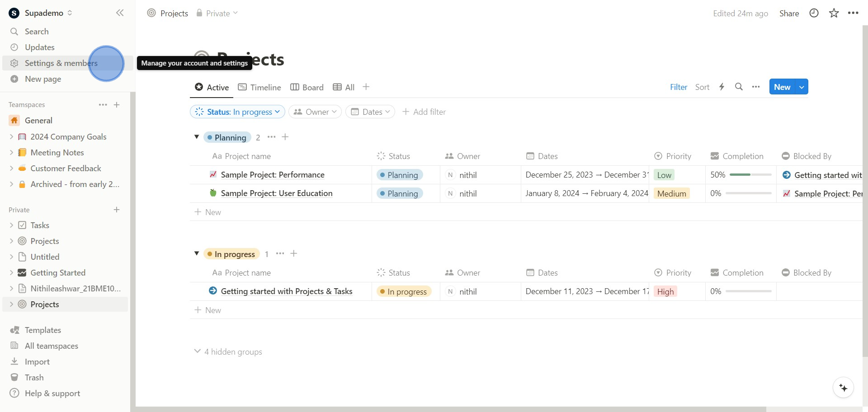
Task: Favorite this page with star icon
Action: pos(834,13)
